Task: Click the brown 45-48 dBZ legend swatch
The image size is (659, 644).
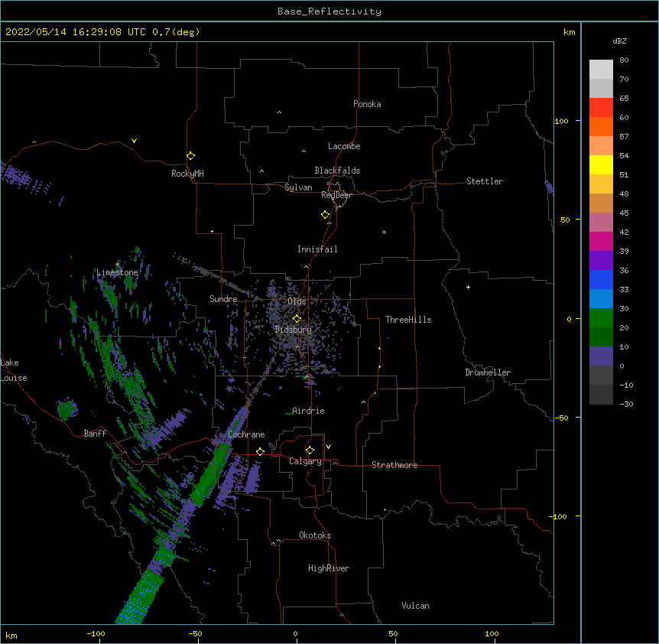Action: click(601, 203)
